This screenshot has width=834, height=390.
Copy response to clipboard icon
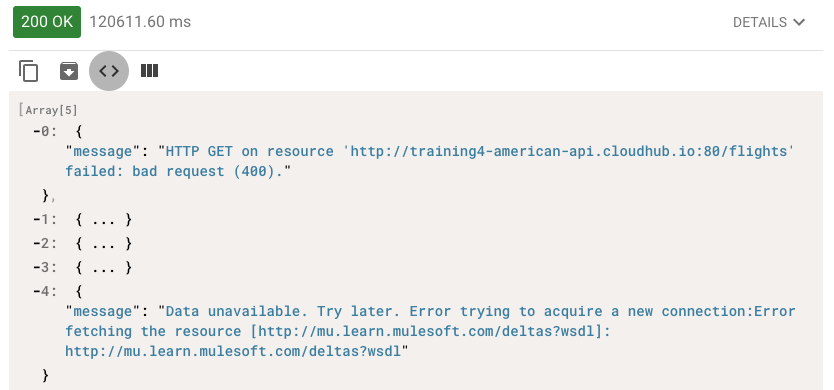pos(29,71)
